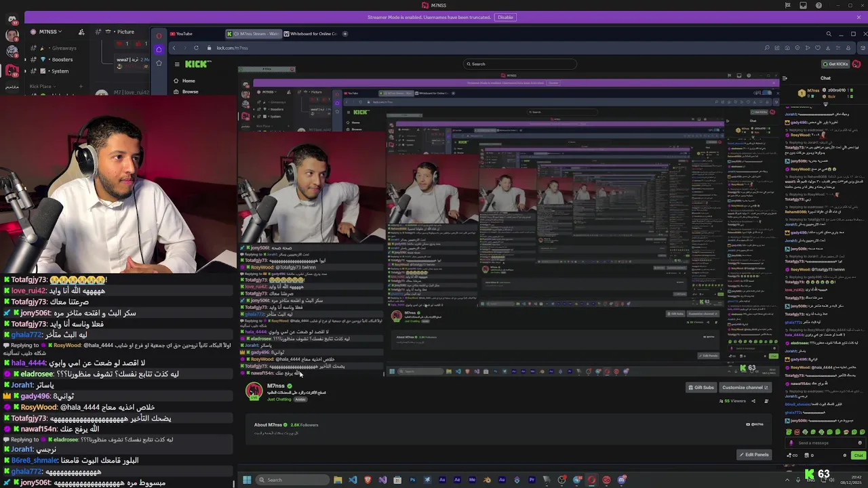
Task: Click Disable on the Streamer Mode banner
Action: pos(505,17)
